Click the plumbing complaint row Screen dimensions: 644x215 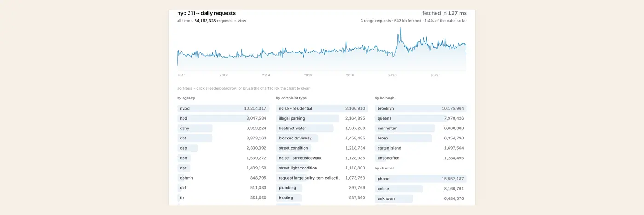coord(322,188)
